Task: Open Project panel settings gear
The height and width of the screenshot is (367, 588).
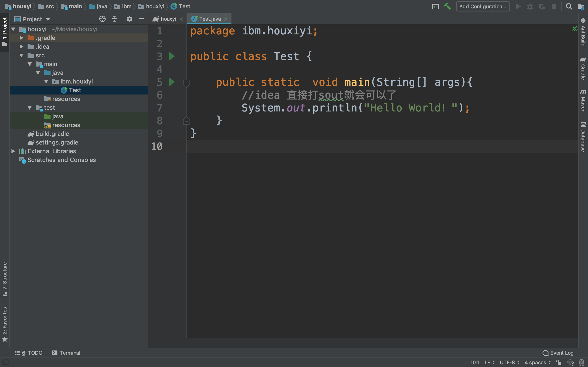Action: click(x=129, y=19)
